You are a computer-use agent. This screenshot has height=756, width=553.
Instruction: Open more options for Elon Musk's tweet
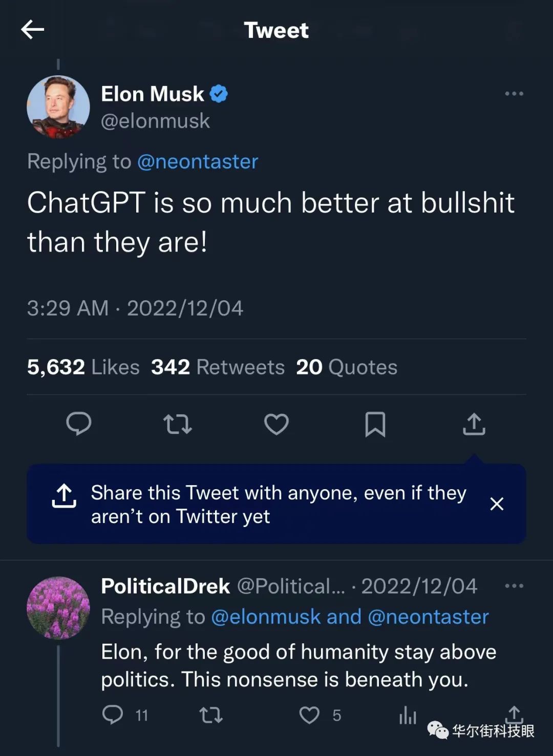pos(514,94)
